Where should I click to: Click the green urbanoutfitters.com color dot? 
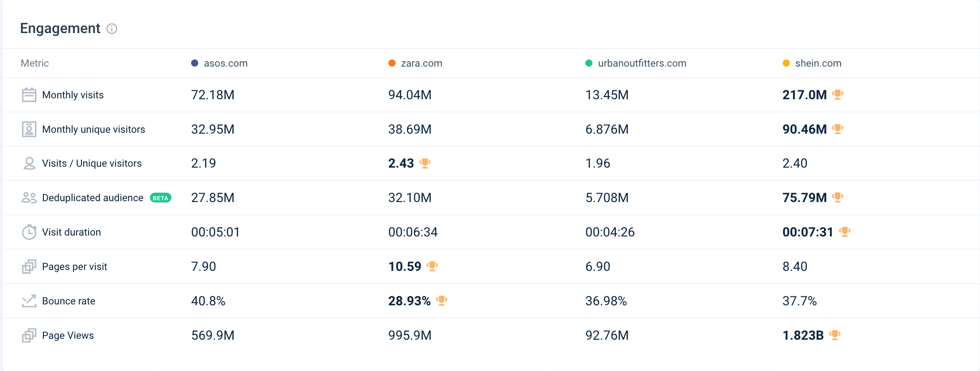tap(589, 63)
